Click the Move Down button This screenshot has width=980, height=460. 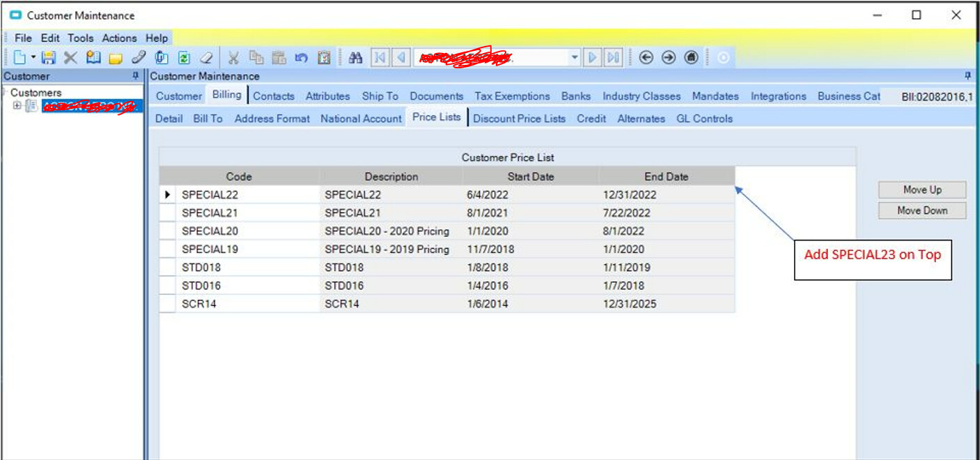pos(922,210)
